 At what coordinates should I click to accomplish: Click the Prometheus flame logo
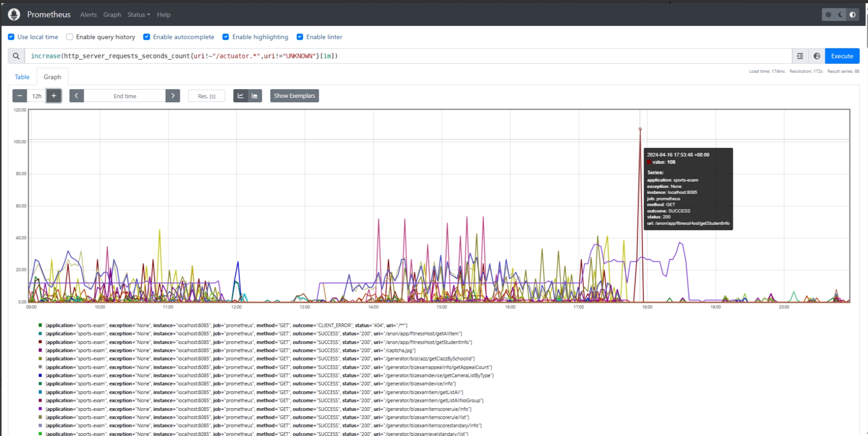click(x=14, y=14)
